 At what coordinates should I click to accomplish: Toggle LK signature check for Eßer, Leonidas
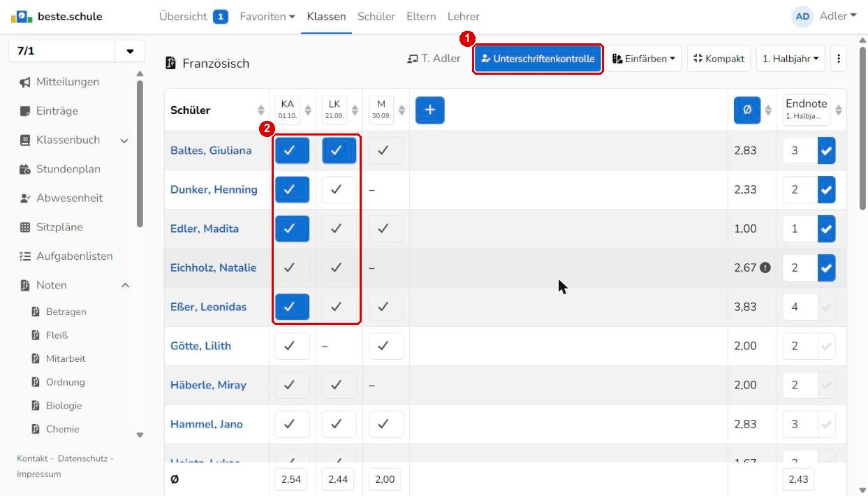(339, 307)
